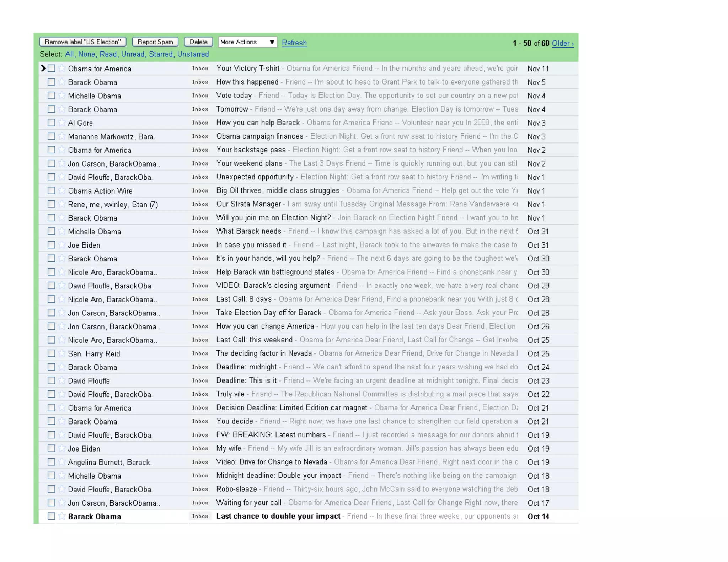Open 'Obama campaign finances' email
This screenshot has width=728, height=562.
pos(259,136)
